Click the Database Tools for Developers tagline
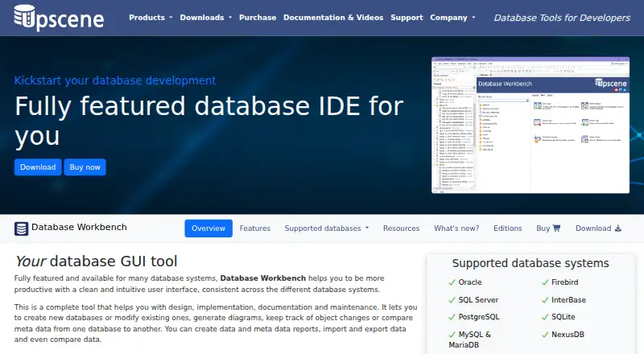 click(561, 18)
